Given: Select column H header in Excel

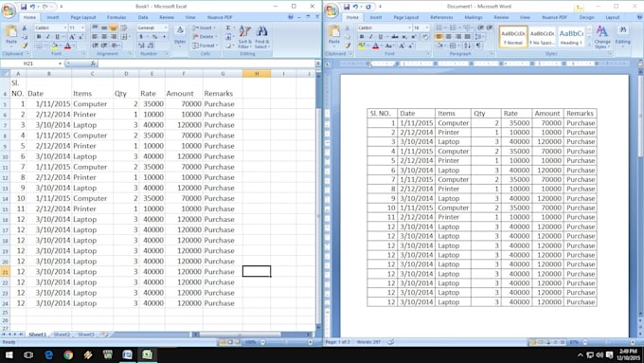Looking at the screenshot, I should [257, 74].
